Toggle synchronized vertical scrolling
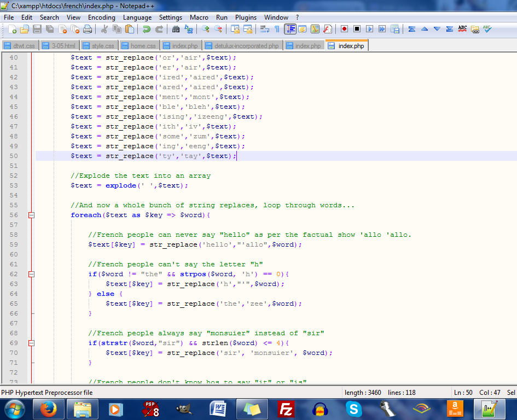This screenshot has height=420, width=517. 235,30
